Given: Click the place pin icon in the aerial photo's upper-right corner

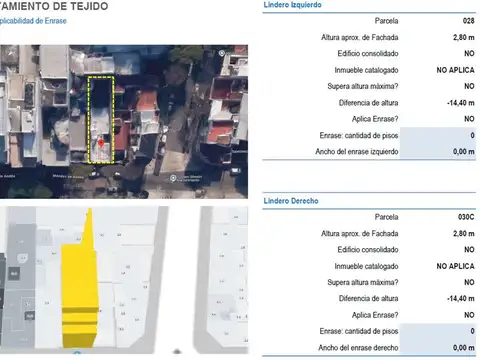Looking at the screenshot, I should click(x=222, y=53).
